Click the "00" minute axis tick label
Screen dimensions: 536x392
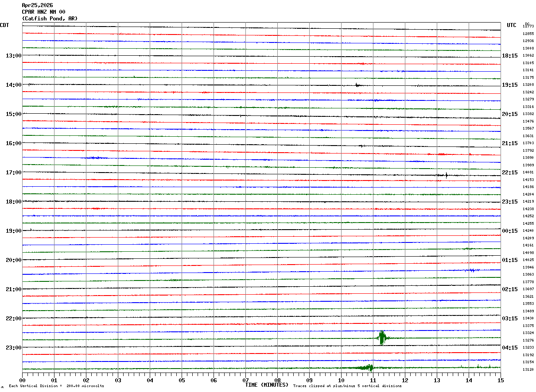pyautogui.click(x=22, y=380)
